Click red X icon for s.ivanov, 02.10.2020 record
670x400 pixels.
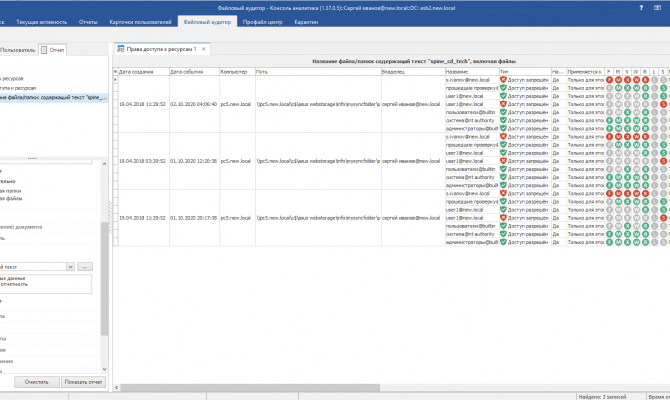click(627, 80)
